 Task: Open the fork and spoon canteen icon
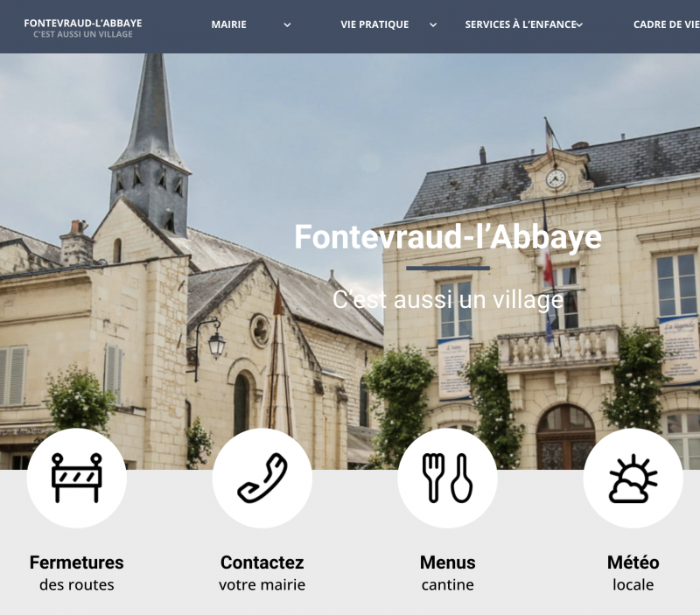pyautogui.click(x=447, y=478)
